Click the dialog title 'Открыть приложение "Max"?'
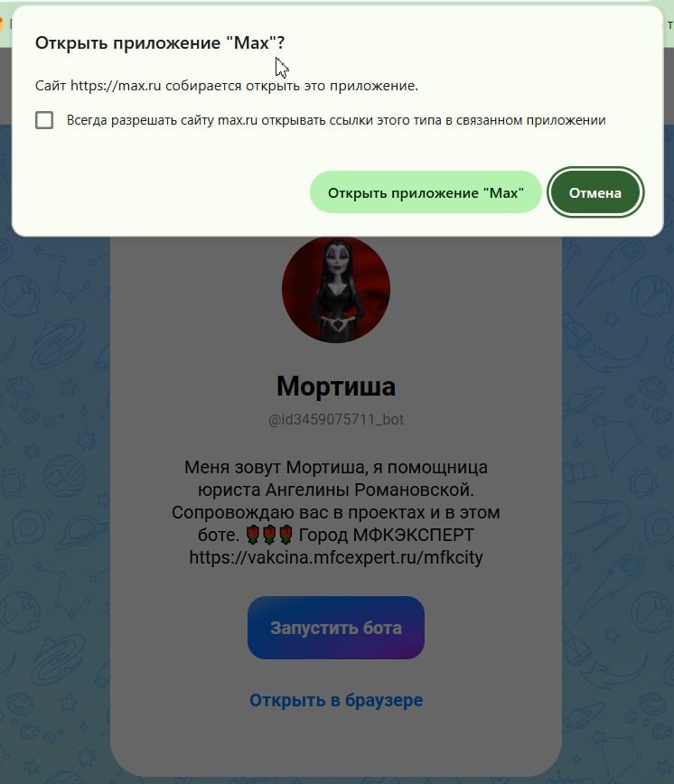674x784 pixels. pyautogui.click(x=160, y=42)
